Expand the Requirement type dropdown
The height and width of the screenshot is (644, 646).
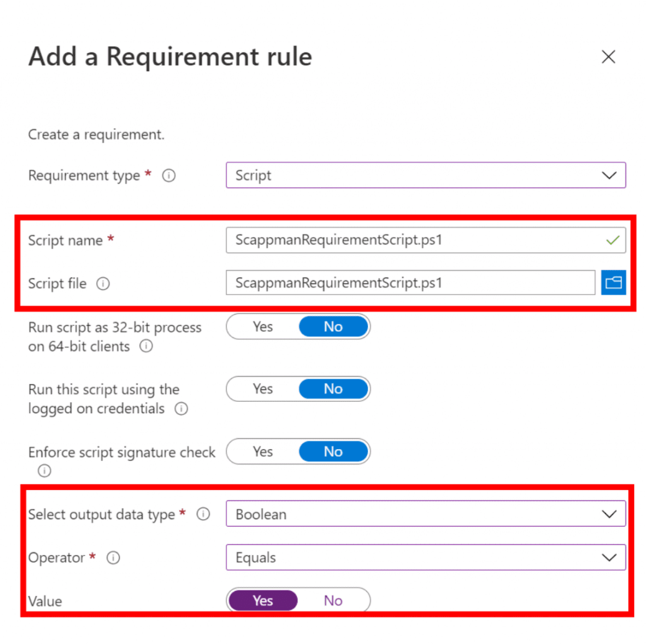pyautogui.click(x=426, y=175)
